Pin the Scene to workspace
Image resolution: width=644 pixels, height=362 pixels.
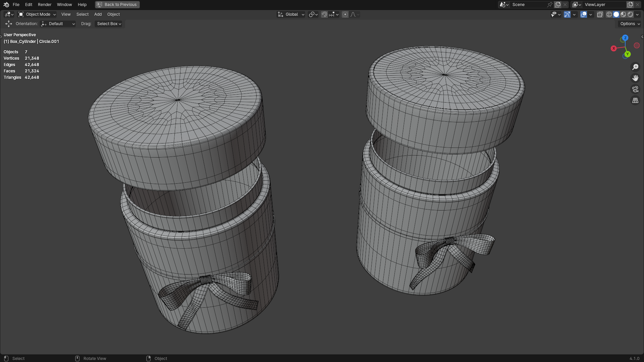pyautogui.click(x=549, y=5)
